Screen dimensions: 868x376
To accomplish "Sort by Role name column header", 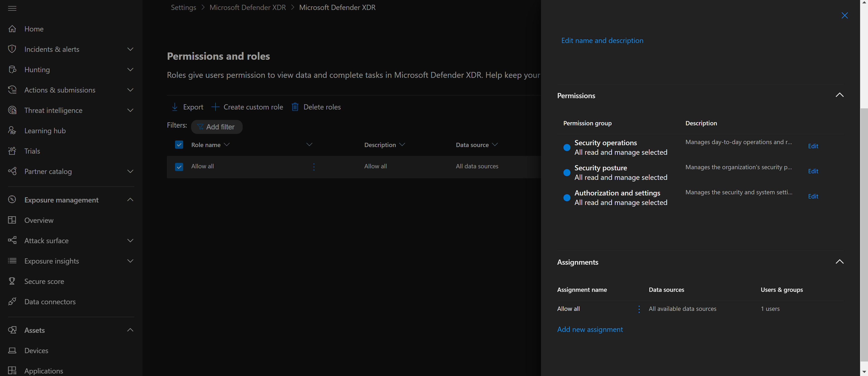I will coord(210,145).
